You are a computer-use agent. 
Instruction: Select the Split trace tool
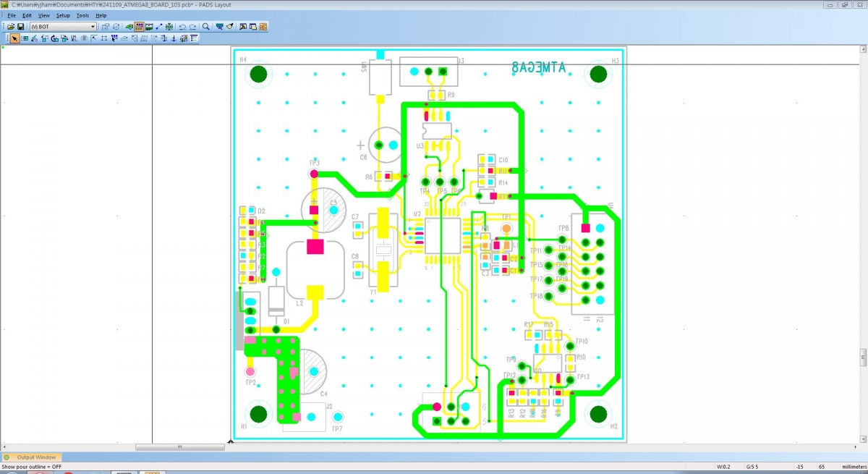point(104,38)
